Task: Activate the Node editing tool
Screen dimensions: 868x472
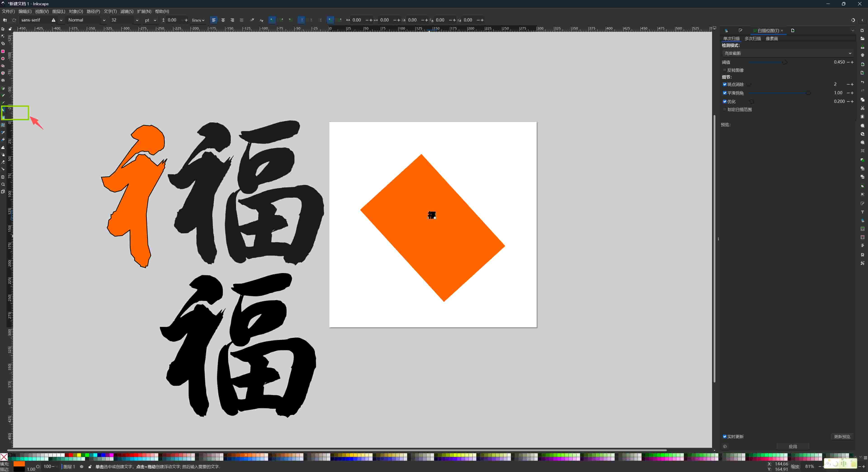Action: click(3, 36)
